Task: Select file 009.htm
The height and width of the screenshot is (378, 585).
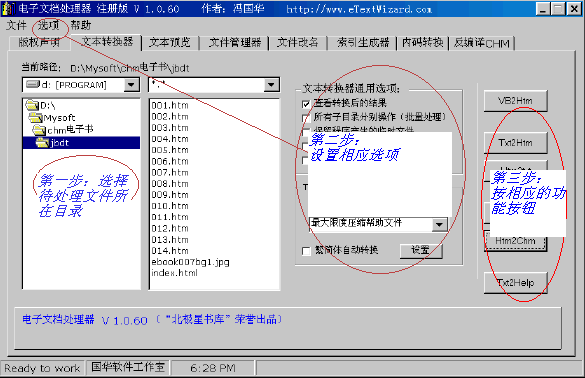Action: (x=170, y=195)
